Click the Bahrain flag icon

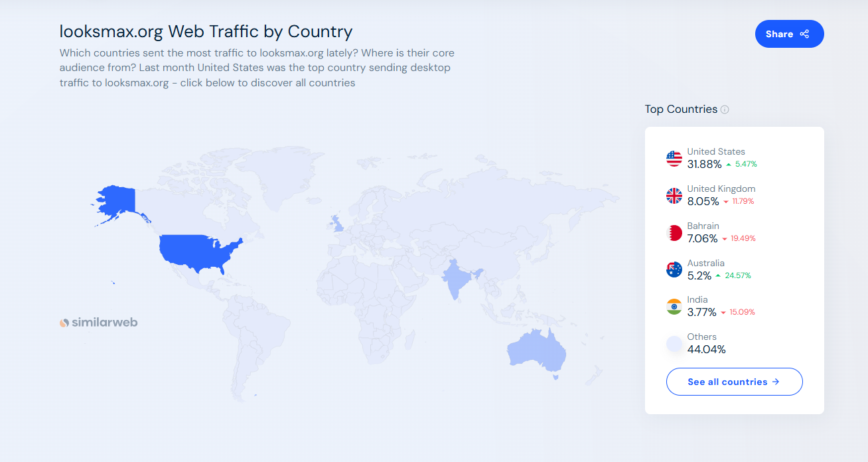(674, 233)
